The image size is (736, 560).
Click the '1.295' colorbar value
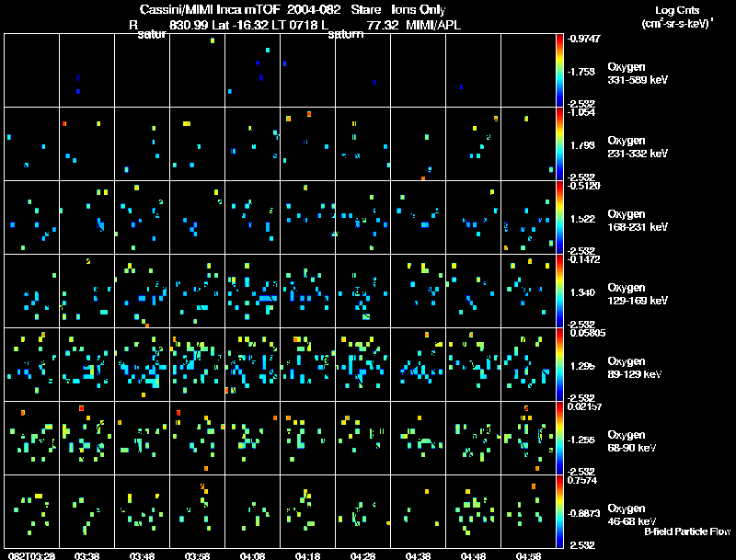582,366
